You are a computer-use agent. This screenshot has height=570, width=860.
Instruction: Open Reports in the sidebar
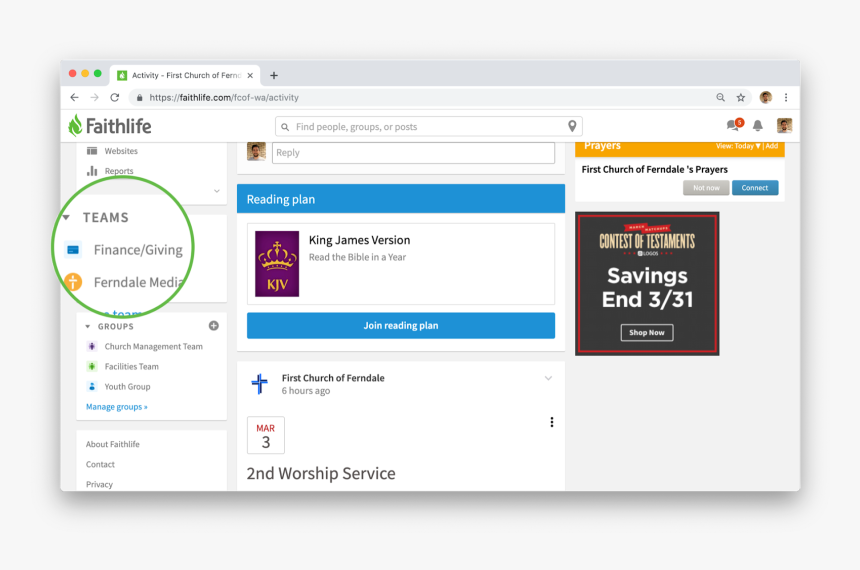pyautogui.click(x=119, y=171)
